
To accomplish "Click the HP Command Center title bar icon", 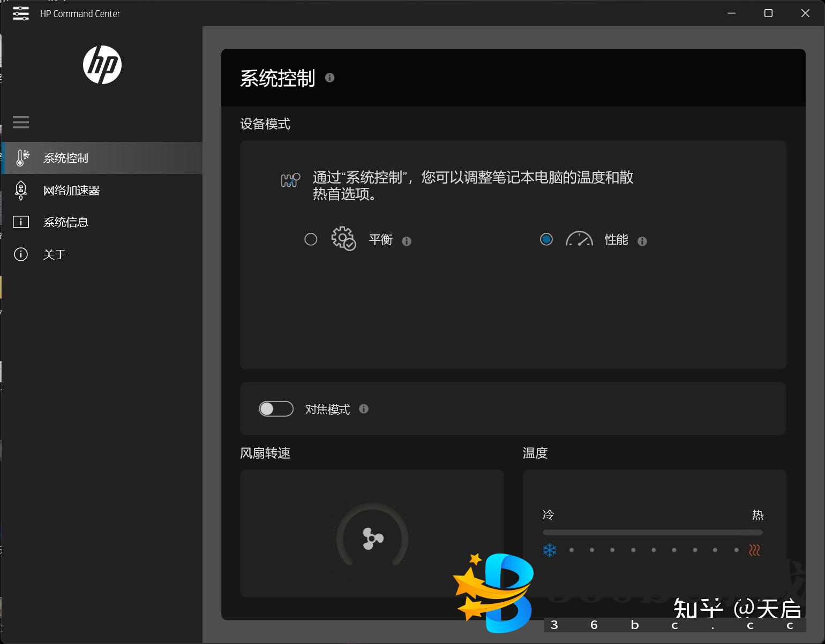I will pos(21,13).
